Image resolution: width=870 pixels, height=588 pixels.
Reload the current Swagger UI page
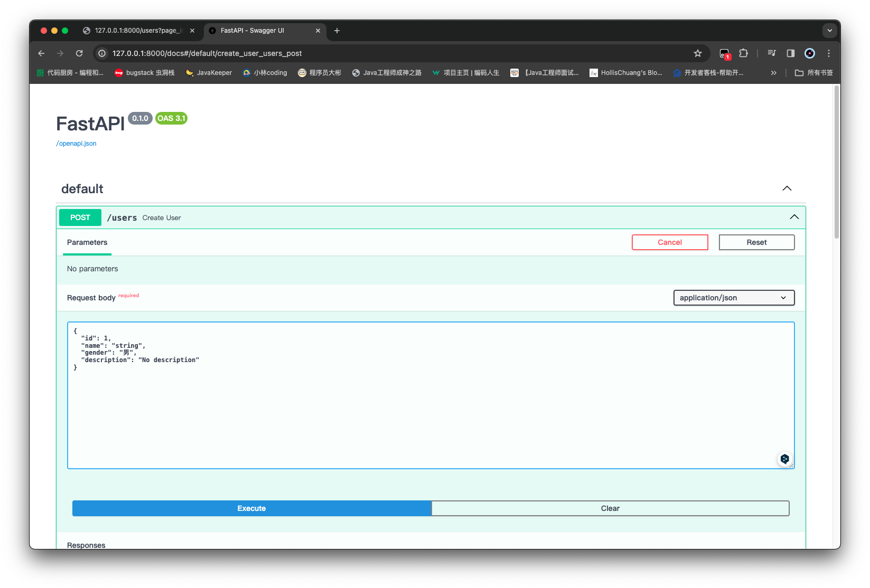coord(79,53)
